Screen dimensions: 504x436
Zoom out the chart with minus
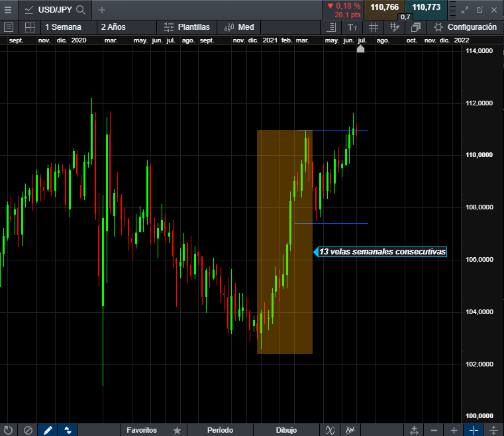[x=434, y=430]
